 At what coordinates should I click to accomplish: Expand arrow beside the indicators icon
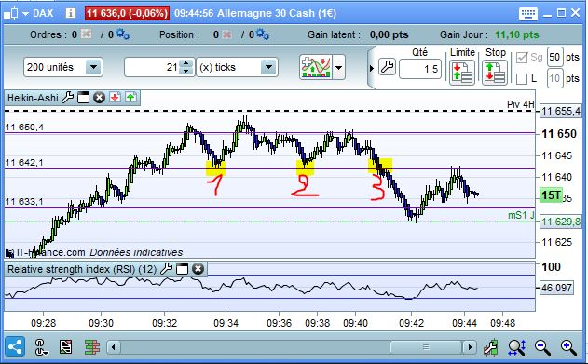click(338, 68)
